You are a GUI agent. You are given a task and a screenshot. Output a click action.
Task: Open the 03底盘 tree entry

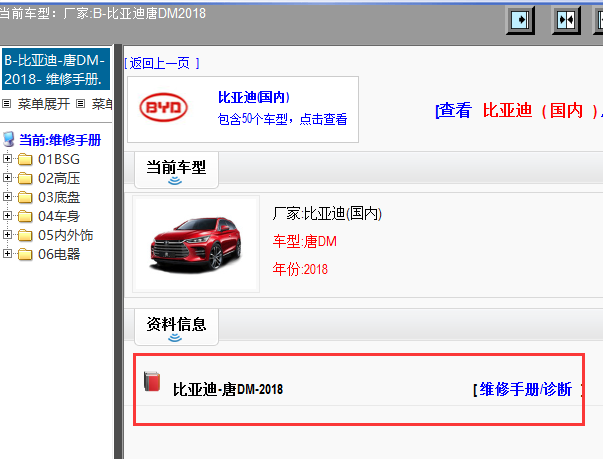pos(59,197)
